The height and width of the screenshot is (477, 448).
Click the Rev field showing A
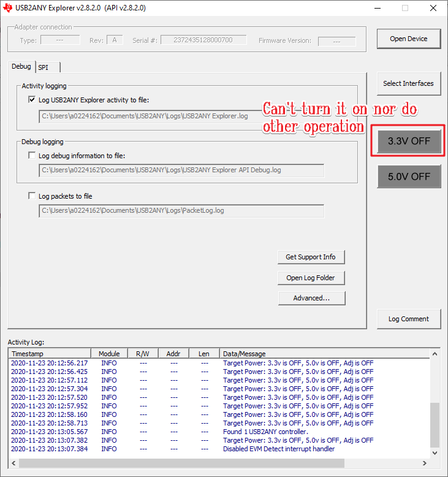coord(115,40)
